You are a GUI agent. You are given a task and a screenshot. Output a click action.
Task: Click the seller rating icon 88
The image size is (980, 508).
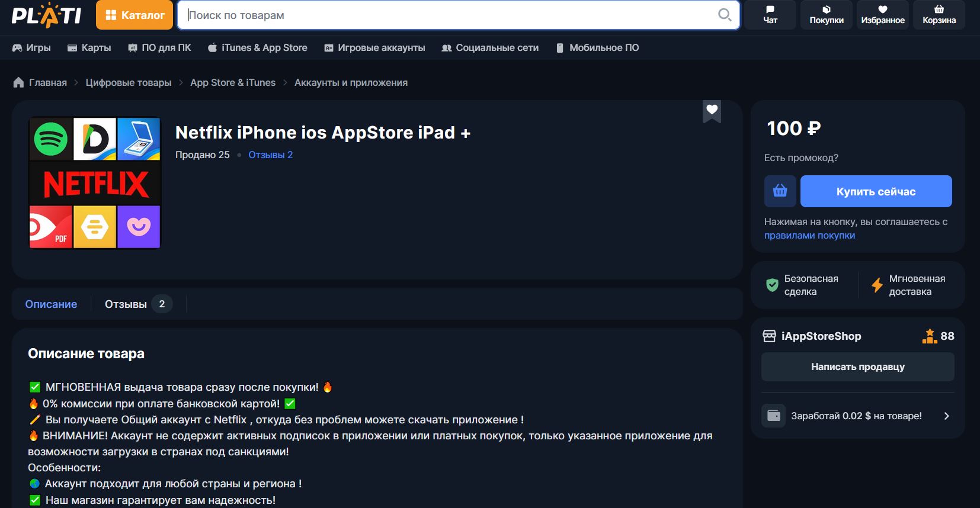point(929,336)
